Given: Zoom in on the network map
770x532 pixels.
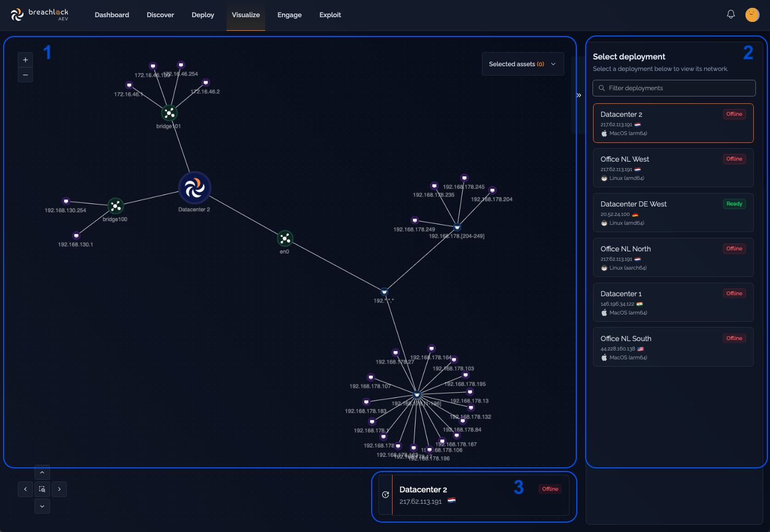Looking at the screenshot, I should pos(26,60).
